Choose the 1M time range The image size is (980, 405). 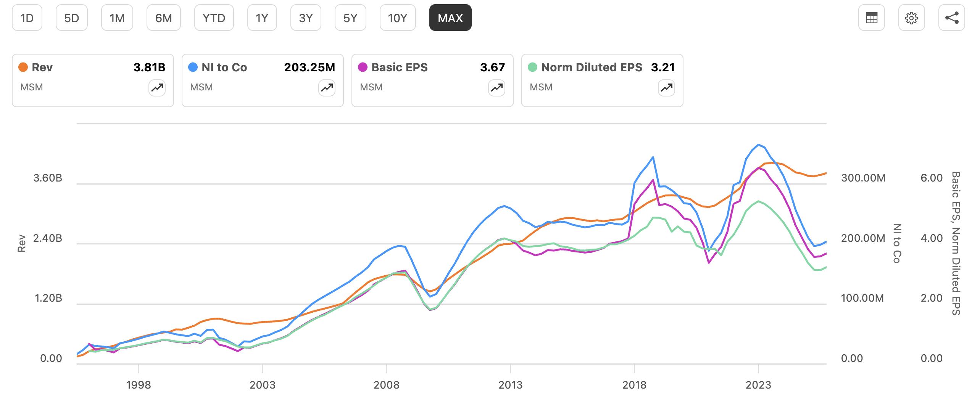pos(117,18)
